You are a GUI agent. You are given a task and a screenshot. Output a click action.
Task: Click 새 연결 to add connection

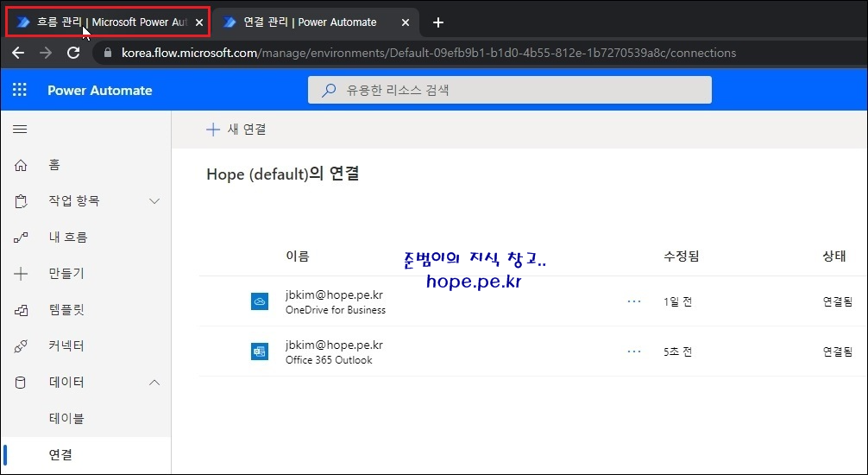pyautogui.click(x=236, y=130)
